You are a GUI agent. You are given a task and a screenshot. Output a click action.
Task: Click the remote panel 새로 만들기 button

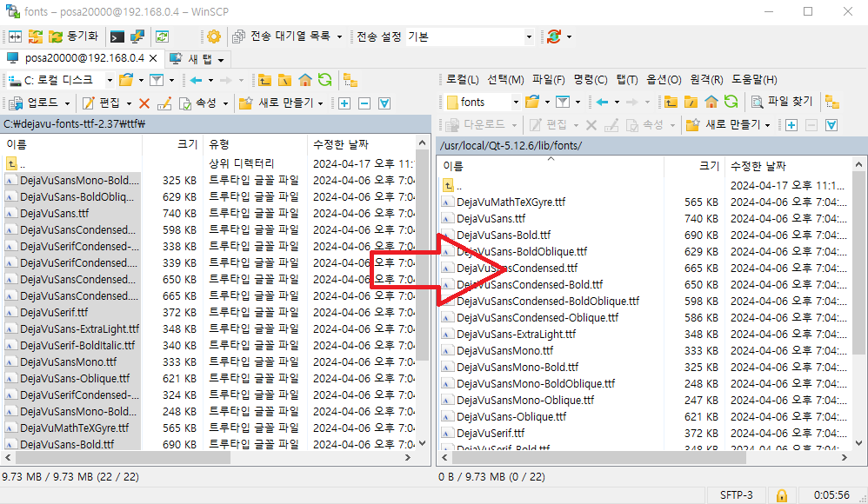723,125
